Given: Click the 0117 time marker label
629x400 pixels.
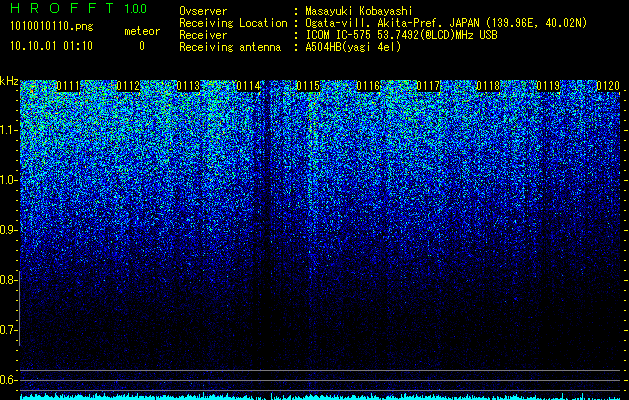Looking at the screenshot, I should click(x=428, y=86).
